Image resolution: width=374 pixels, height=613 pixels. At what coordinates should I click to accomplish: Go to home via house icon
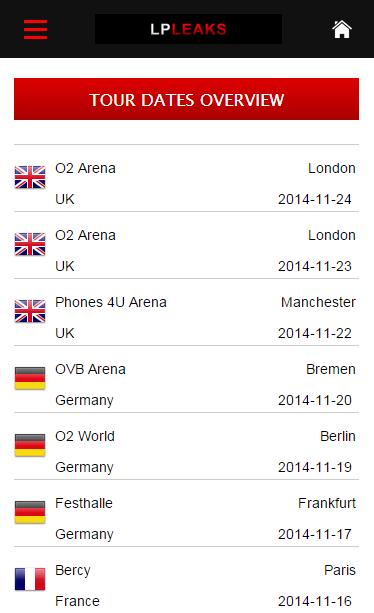(x=342, y=29)
